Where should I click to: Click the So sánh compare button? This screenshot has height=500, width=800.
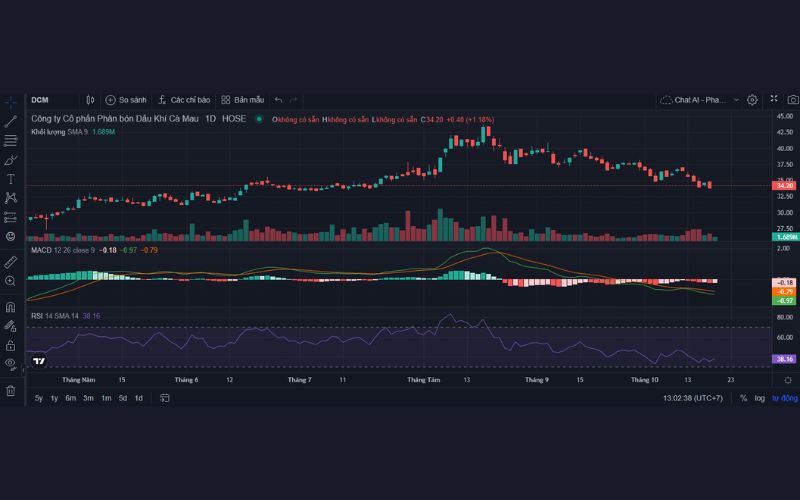pos(126,100)
